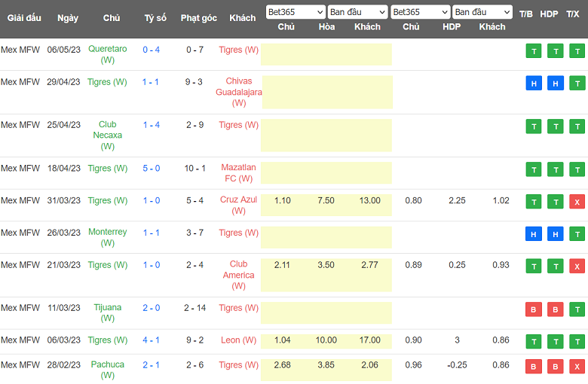
Task: Open the Chivas Guadalajara (W) team link
Action: click(239, 92)
